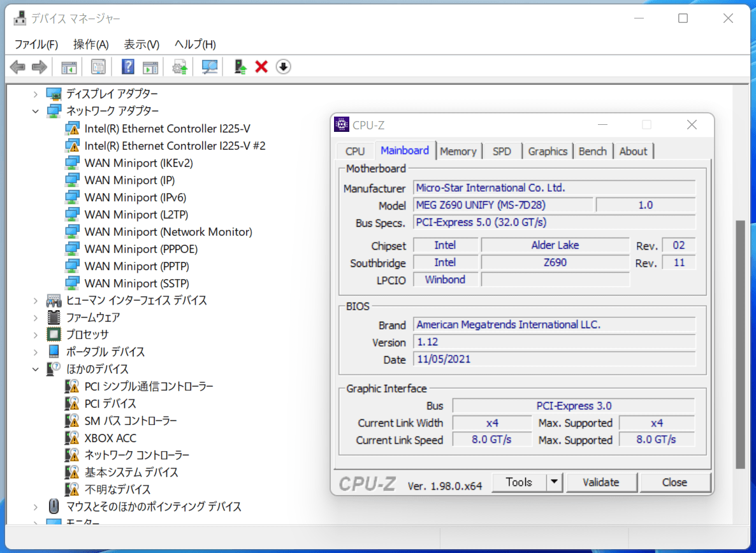Click the Validate button in CPU-Z

pyautogui.click(x=600, y=482)
